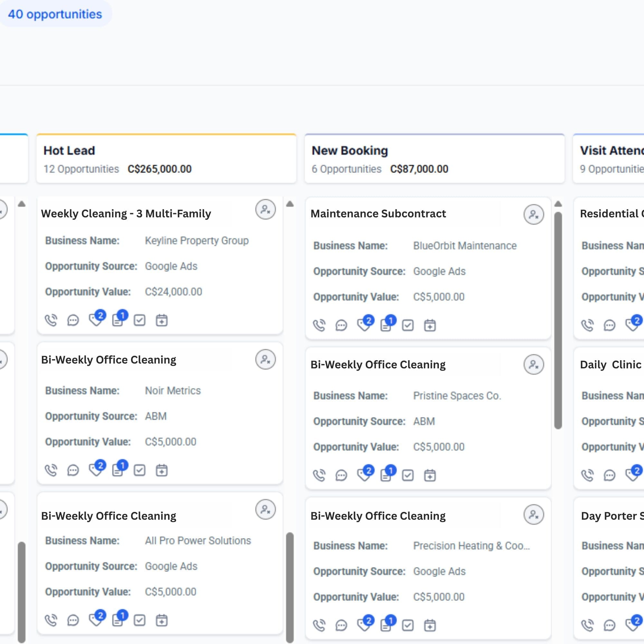Book appointment for Noir Metrics
Screen dimensions: 644x644
pyautogui.click(x=162, y=470)
